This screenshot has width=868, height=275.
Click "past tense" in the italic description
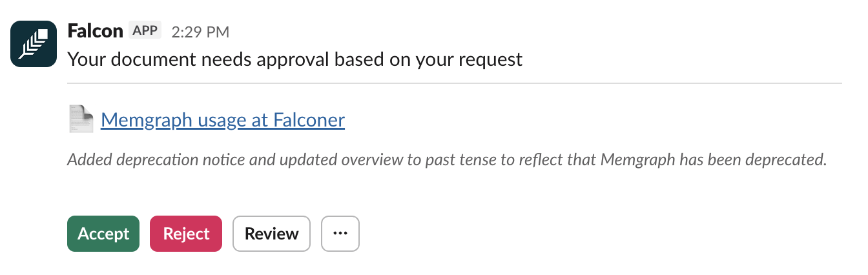455,159
